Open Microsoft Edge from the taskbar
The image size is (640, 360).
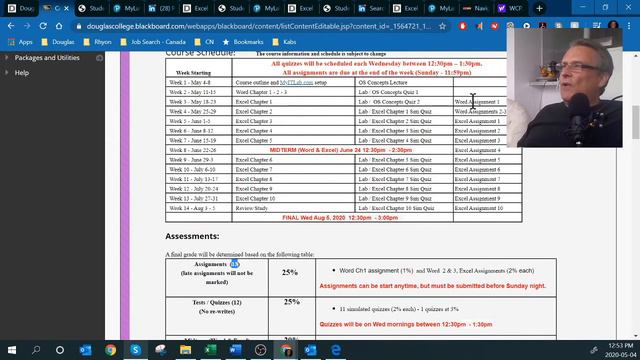click(x=336, y=350)
